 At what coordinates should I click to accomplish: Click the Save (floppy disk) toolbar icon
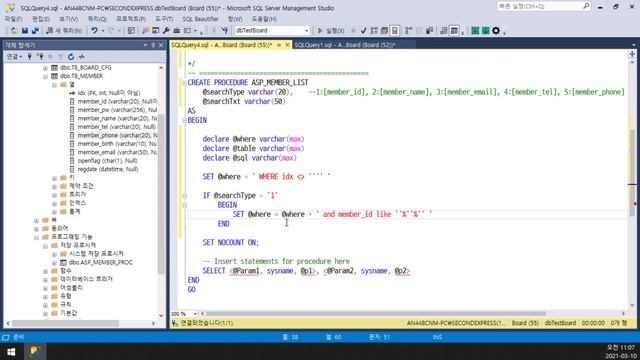(25, 31)
